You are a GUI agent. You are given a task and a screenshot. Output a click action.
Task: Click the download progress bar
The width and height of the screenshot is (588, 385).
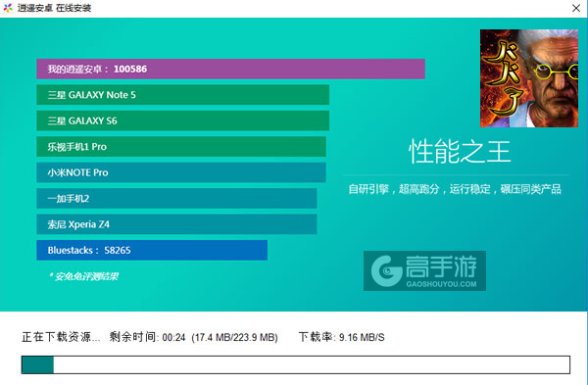pyautogui.click(x=296, y=364)
